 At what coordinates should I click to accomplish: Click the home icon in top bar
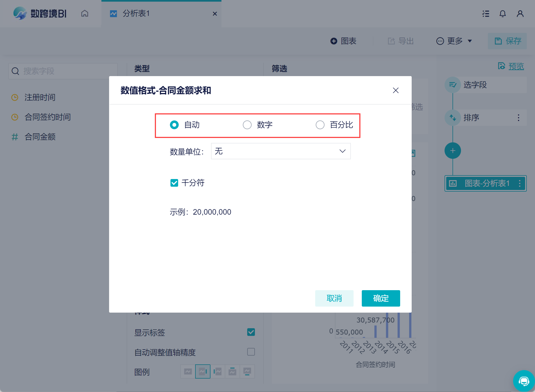tap(85, 13)
